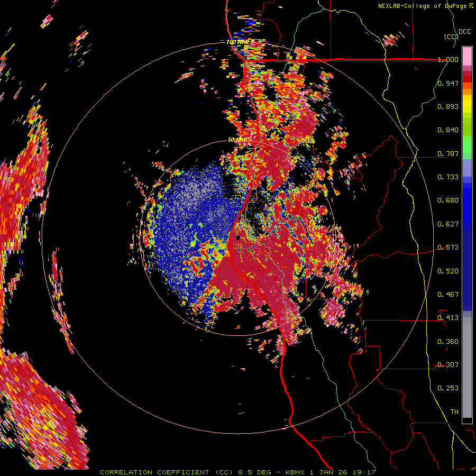Viewport: 476px width, 476px height.
Task: Click the 19:17 timestamp in the caption
Action: 364,472
